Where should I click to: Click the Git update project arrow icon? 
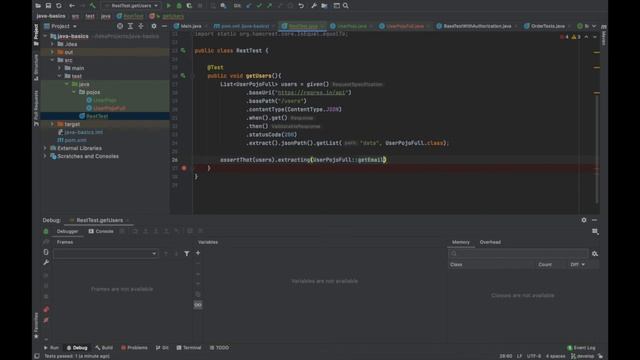click(x=249, y=6)
